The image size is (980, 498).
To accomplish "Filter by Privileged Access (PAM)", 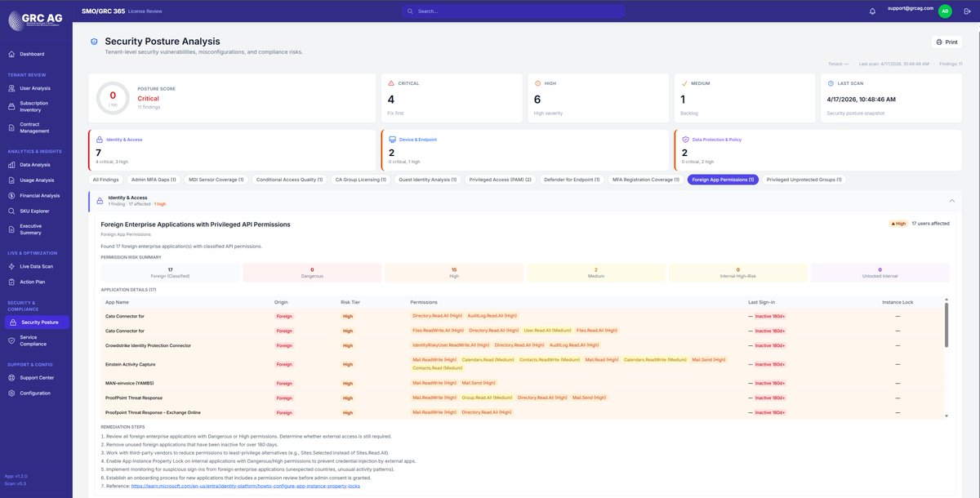I will click(x=501, y=180).
